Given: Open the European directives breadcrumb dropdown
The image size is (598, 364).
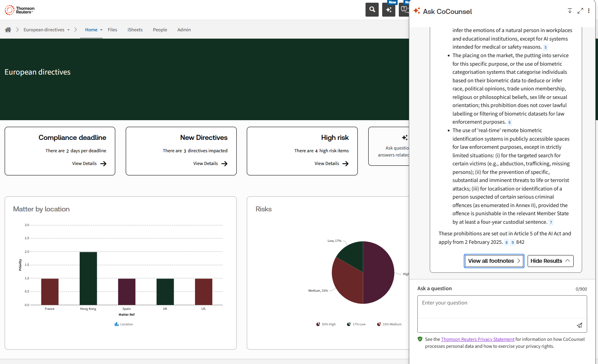Looking at the screenshot, I should [68, 30].
